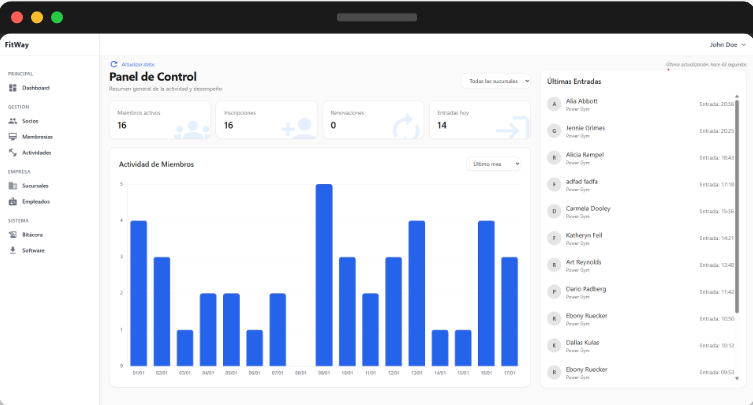Click the add-person icon on Inscripciones card
This screenshot has width=753, height=405.
point(298,128)
